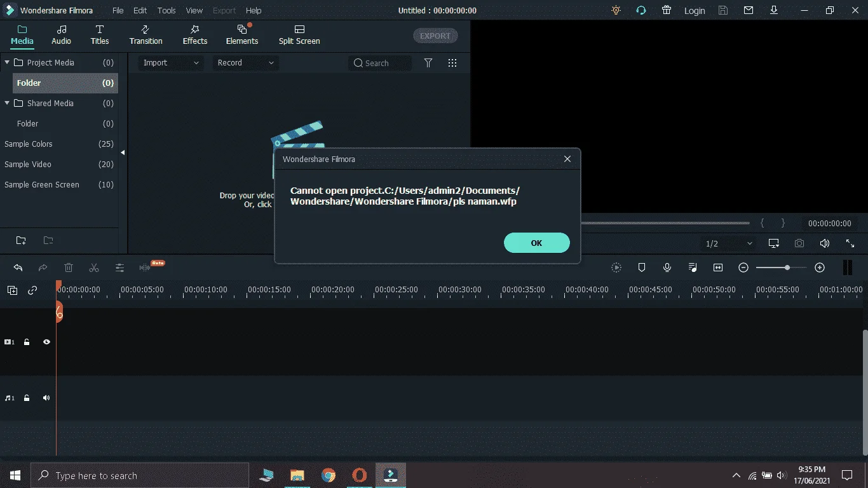The height and width of the screenshot is (488, 868).
Task: Switch to the Effects tab
Action: [x=195, y=35]
